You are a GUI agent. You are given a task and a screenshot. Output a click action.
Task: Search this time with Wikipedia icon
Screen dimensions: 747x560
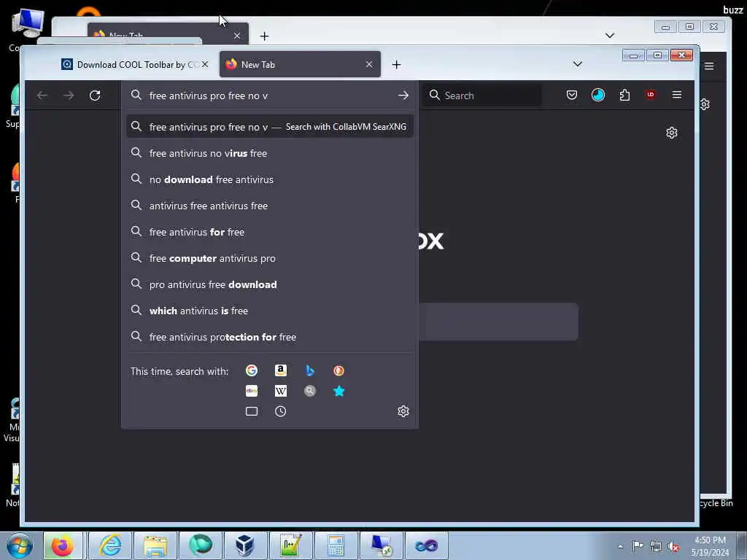click(281, 391)
